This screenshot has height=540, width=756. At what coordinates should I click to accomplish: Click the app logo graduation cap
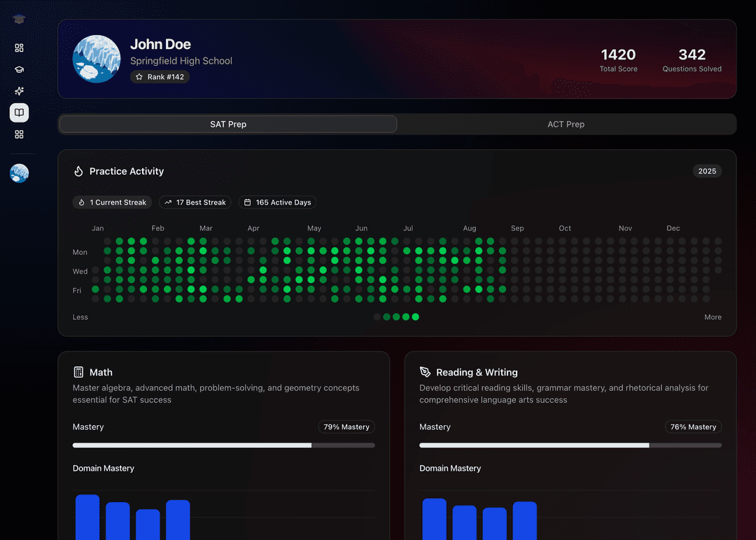[19, 20]
